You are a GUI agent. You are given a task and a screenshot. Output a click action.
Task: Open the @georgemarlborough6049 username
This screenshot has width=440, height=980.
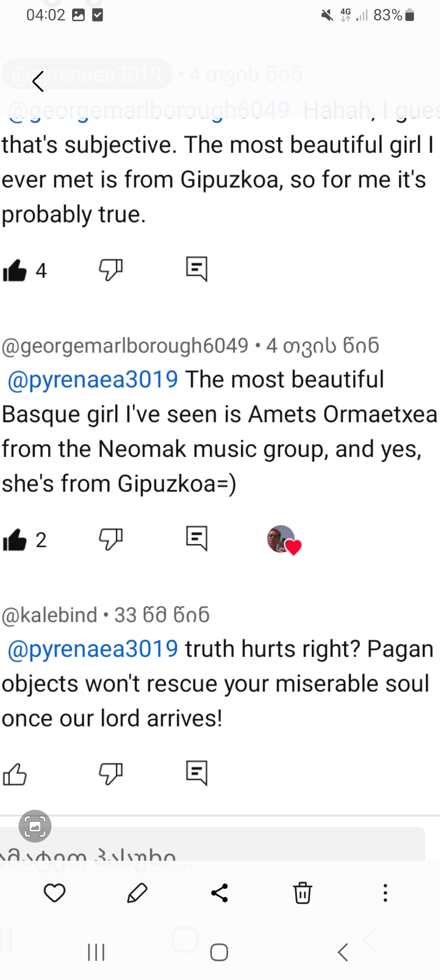[x=125, y=346]
